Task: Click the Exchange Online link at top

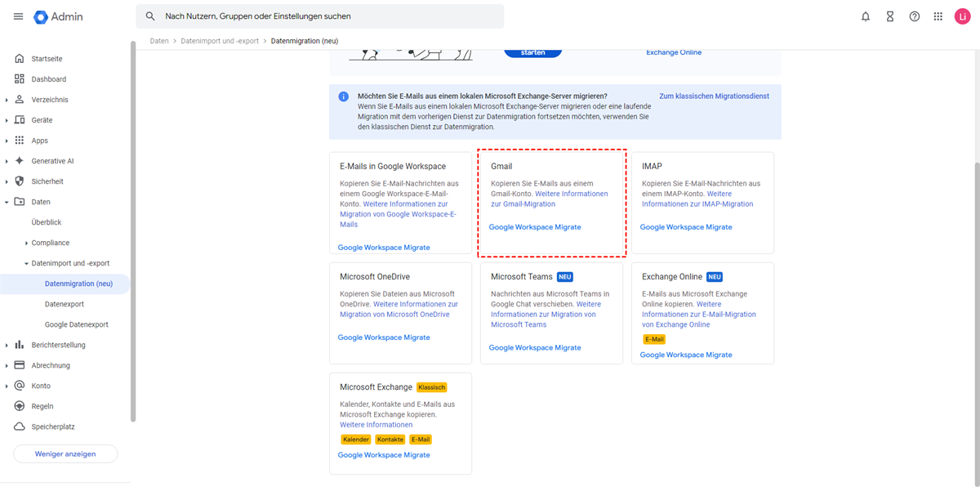Action: coord(674,52)
